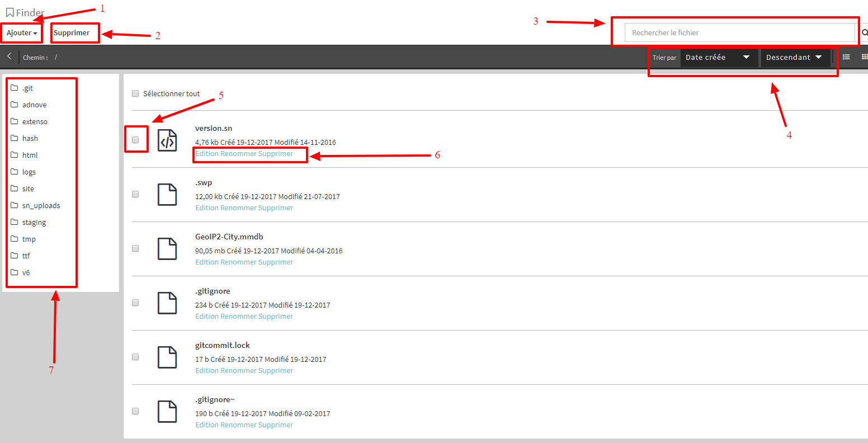
Task: Click the .swp file name
Action: click(x=204, y=182)
